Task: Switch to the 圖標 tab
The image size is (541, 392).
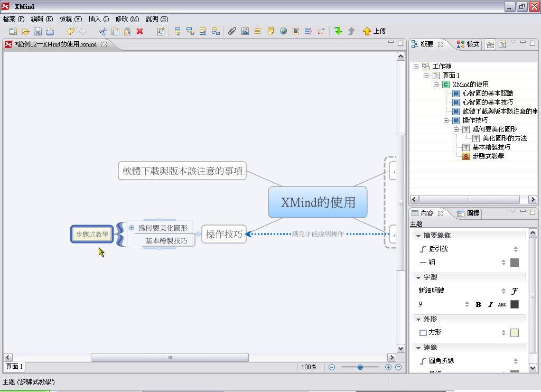Action: click(x=468, y=213)
